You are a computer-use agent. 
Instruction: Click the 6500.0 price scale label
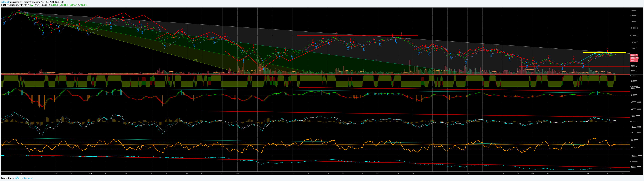tap(634, 66)
